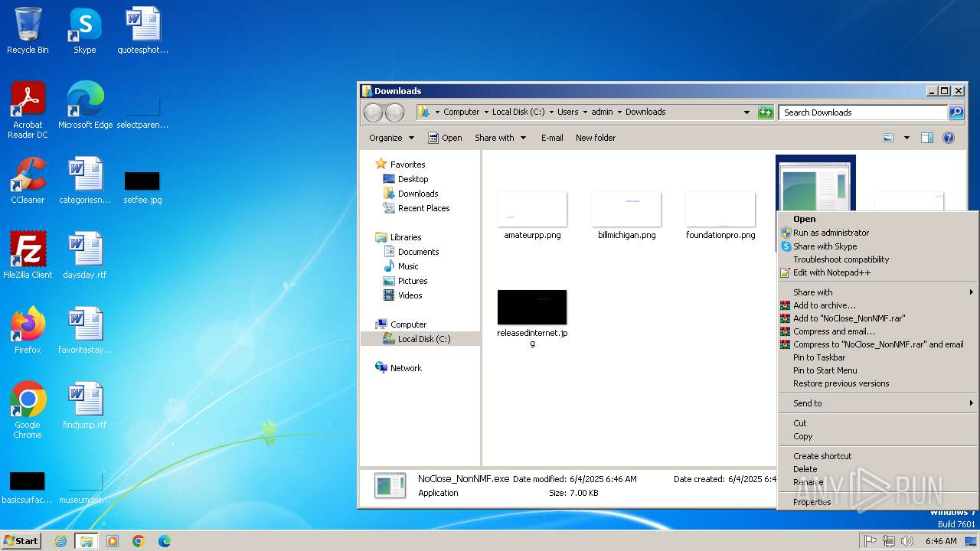The width and height of the screenshot is (980, 551).
Task: Open the address bar history dropdown
Action: 747,112
